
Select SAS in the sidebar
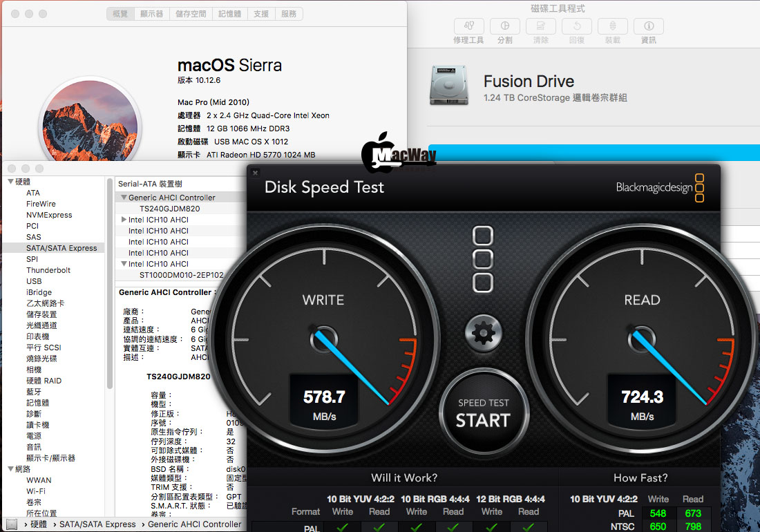click(33, 238)
